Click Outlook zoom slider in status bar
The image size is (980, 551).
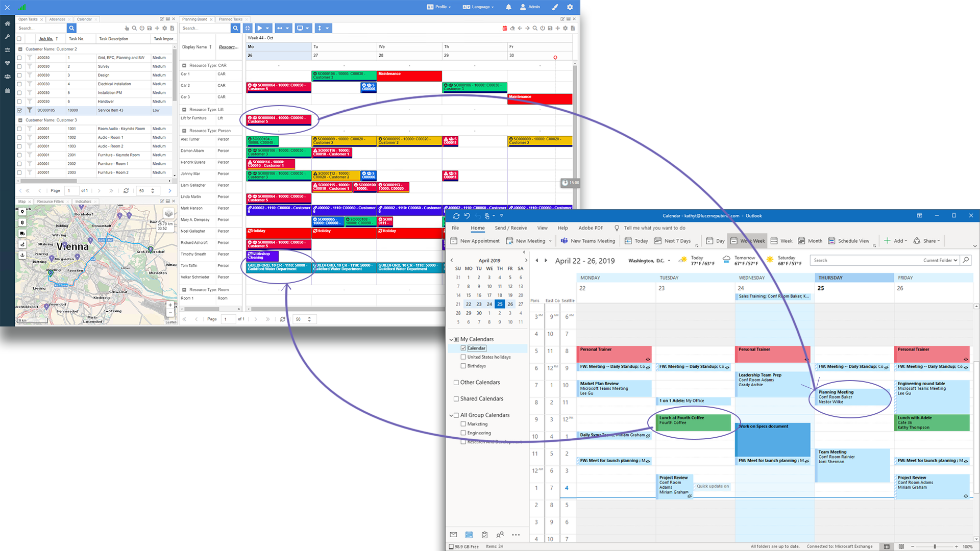coord(935,546)
